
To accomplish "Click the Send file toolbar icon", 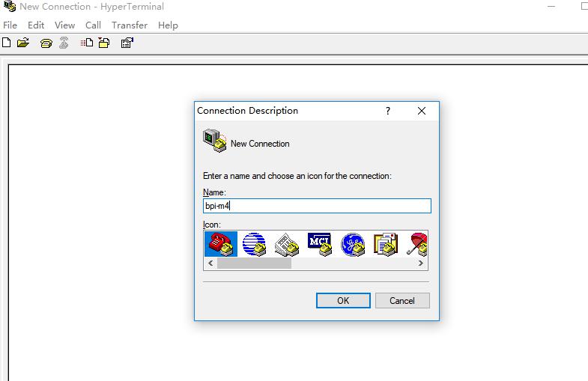I will click(x=86, y=43).
